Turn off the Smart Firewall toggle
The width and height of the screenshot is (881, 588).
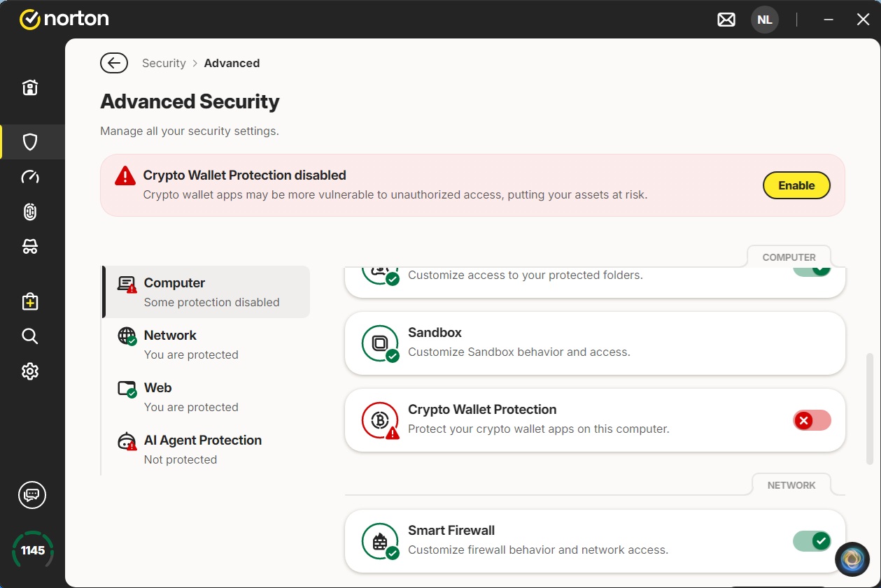[812, 541]
